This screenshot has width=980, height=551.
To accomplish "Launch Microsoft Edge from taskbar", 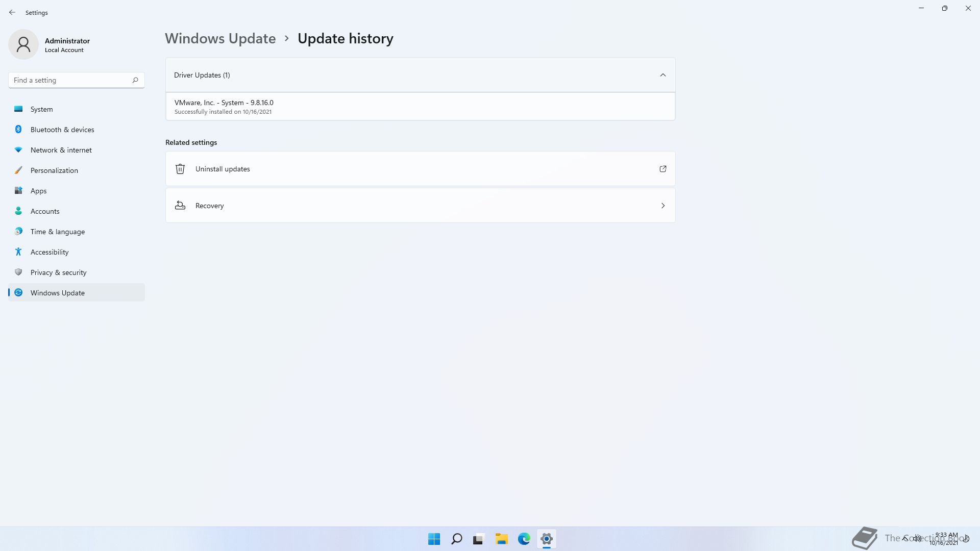I will 524,539.
